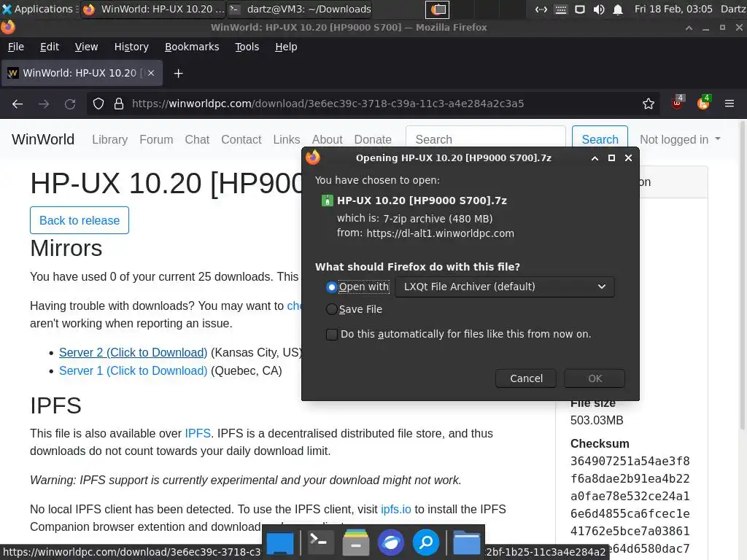747x560 pixels.
Task: Click the clock showing Fri 18 Feb
Action: pos(673,9)
